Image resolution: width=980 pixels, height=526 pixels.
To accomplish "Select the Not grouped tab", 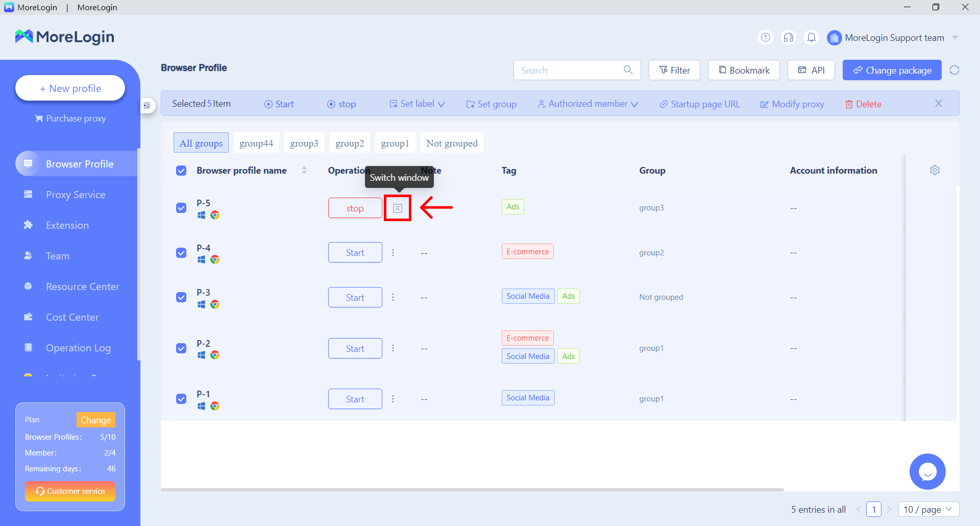I will pyautogui.click(x=452, y=143).
